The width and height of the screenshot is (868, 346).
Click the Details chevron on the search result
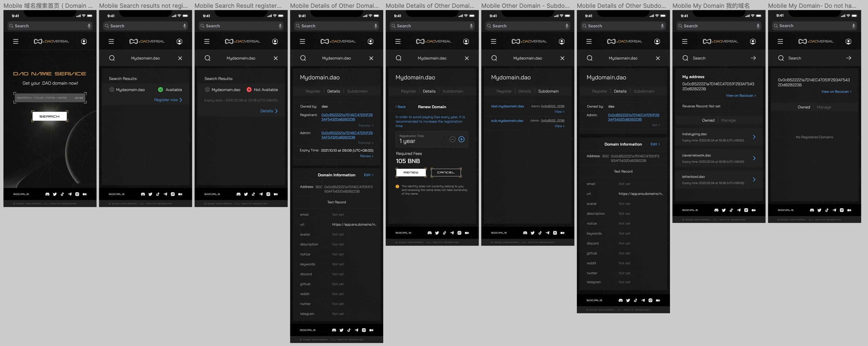coord(269,111)
